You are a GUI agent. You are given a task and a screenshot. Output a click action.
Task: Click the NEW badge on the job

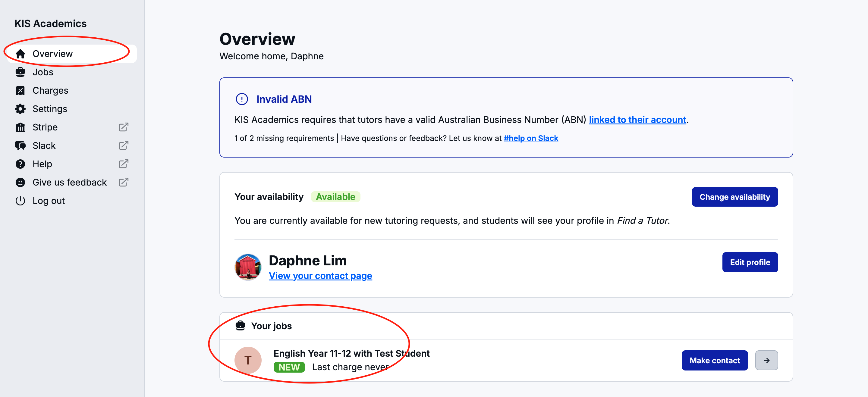[289, 367]
